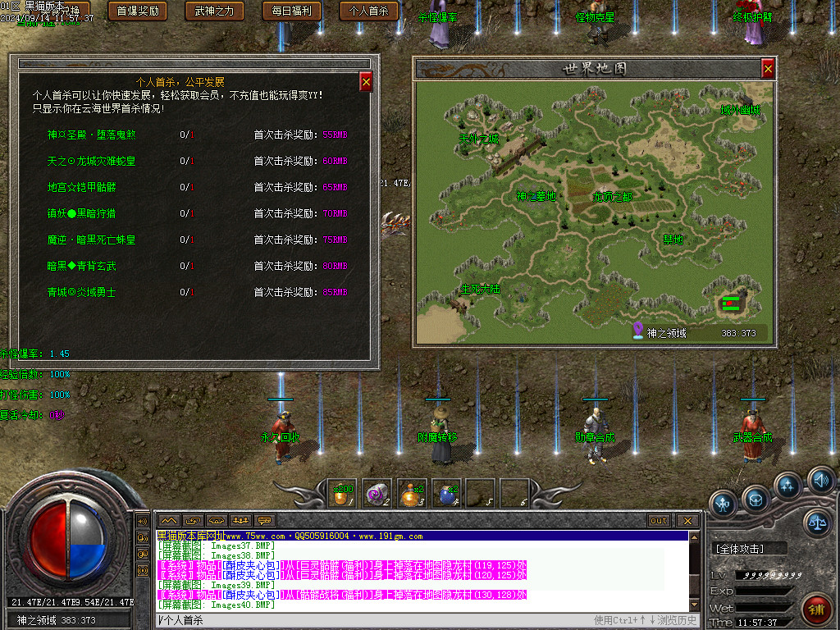The image size is (840, 630).
Task: Go to 域外幽城 on world map
Action: click(x=741, y=111)
